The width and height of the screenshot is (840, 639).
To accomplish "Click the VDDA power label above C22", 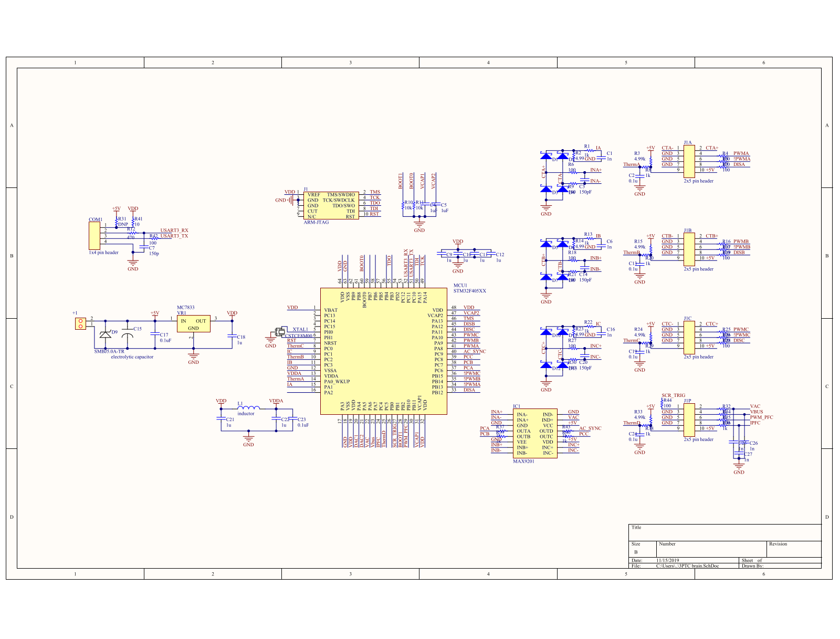I will tap(276, 401).
